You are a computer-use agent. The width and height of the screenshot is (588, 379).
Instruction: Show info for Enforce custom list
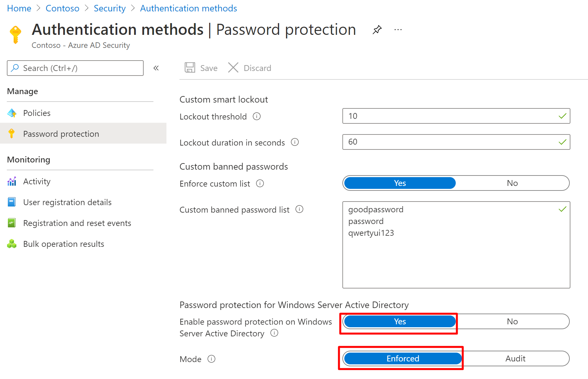[x=260, y=184]
